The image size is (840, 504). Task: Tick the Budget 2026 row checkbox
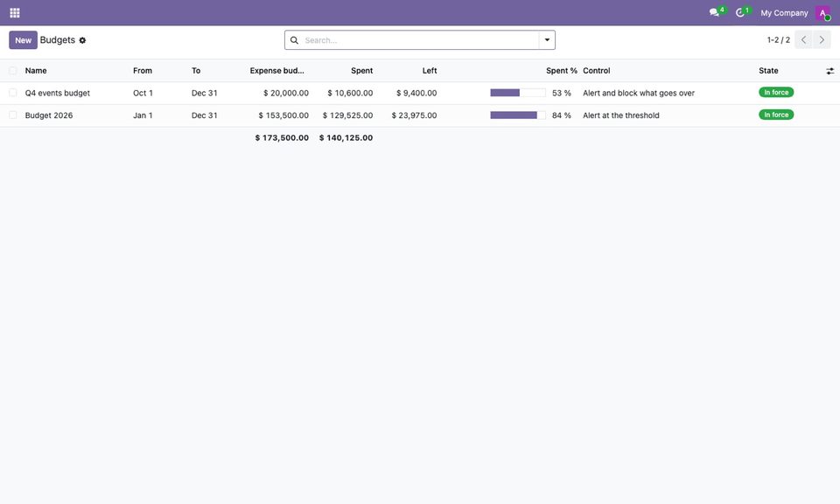pyautogui.click(x=13, y=115)
